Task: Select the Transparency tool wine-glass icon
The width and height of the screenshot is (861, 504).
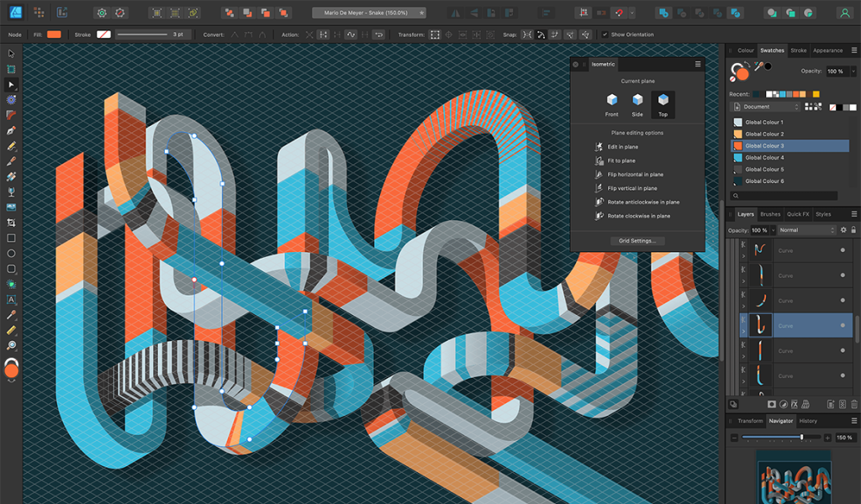Action: 11,192
